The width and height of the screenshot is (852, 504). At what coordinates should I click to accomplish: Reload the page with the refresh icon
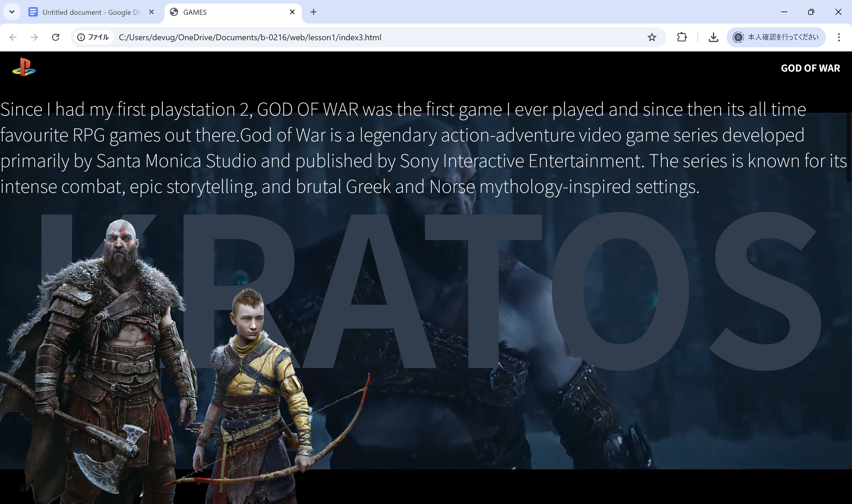[56, 37]
